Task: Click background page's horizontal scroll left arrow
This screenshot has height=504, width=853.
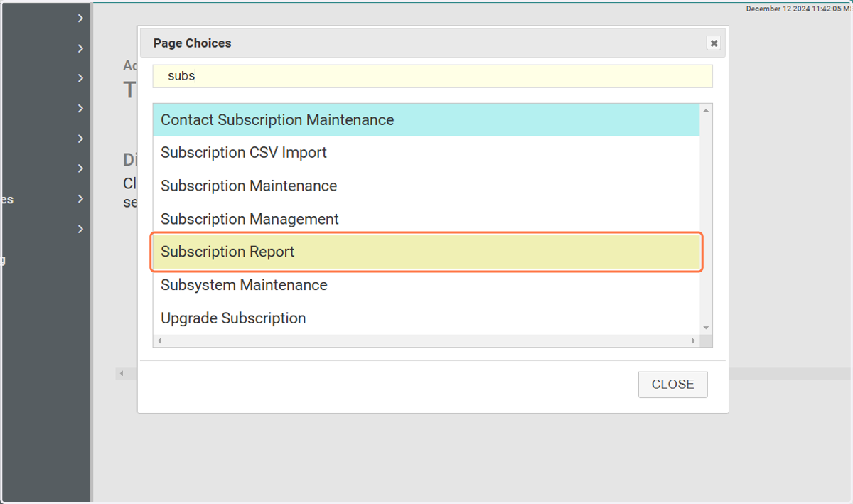Action: tap(122, 373)
